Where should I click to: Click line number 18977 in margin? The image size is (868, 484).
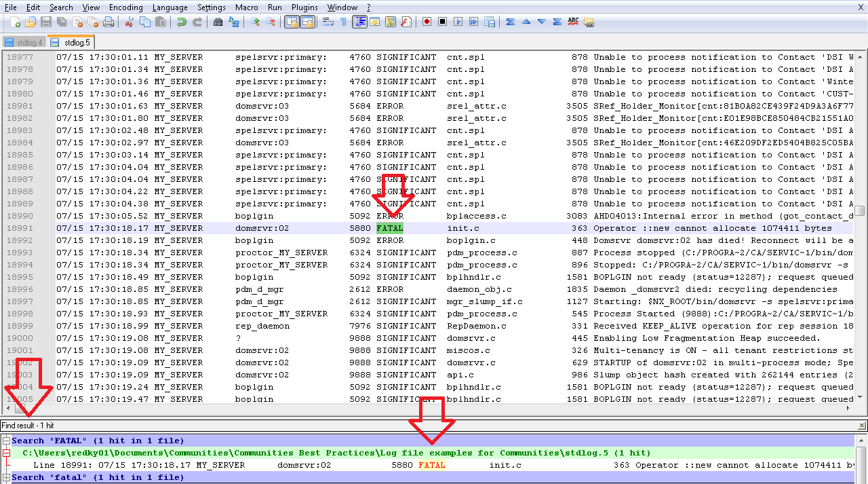click(x=20, y=57)
